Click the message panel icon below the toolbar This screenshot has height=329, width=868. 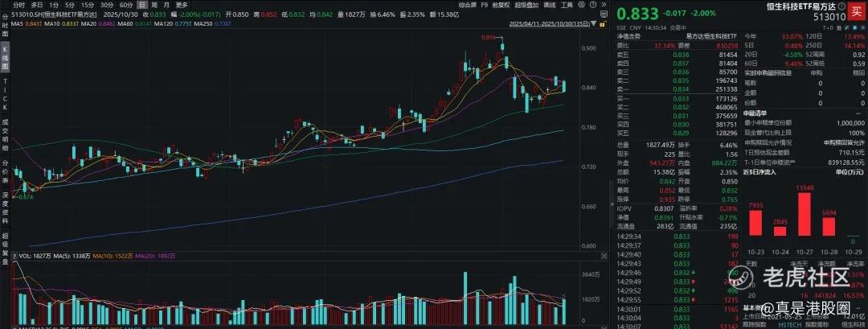pos(603,14)
